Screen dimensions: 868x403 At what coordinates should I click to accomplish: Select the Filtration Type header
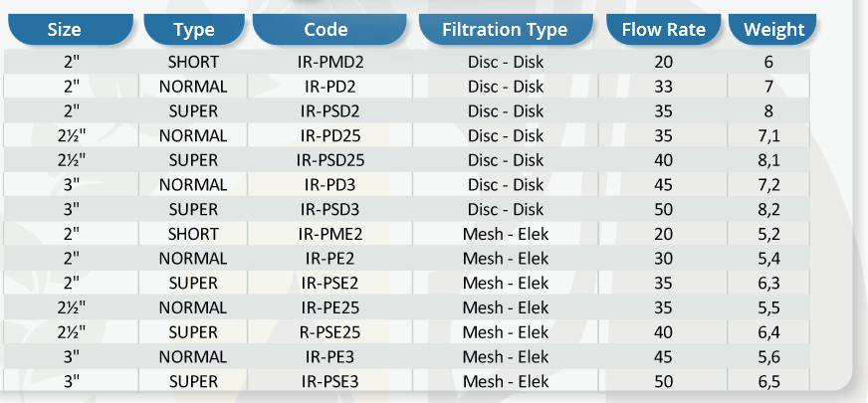click(505, 30)
